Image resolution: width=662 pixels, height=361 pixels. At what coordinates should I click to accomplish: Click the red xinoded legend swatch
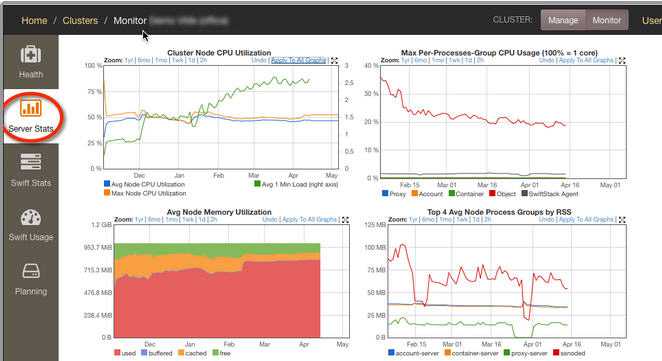(x=556, y=352)
